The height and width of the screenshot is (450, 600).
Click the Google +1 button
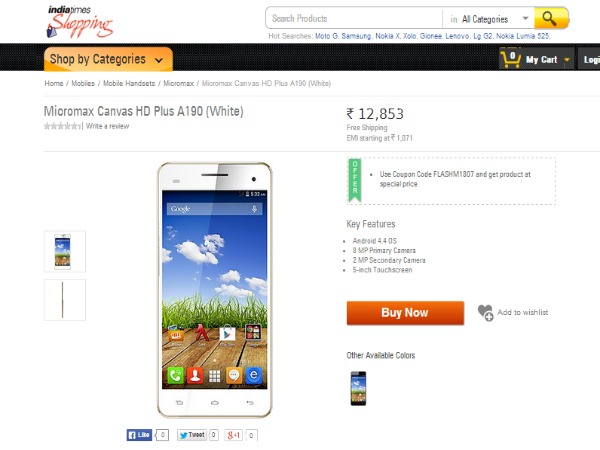pos(233,435)
